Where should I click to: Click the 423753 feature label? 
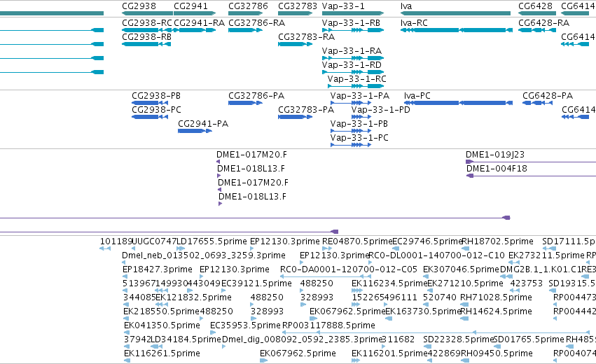click(x=527, y=283)
